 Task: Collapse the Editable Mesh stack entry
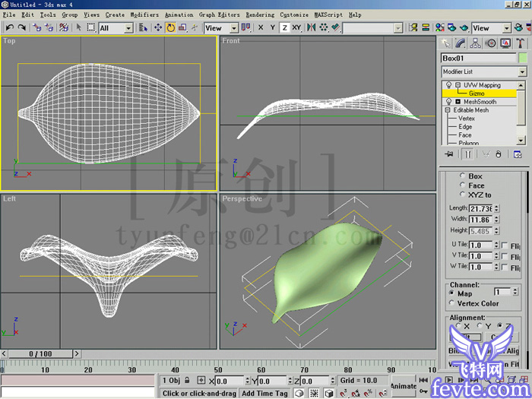click(448, 110)
